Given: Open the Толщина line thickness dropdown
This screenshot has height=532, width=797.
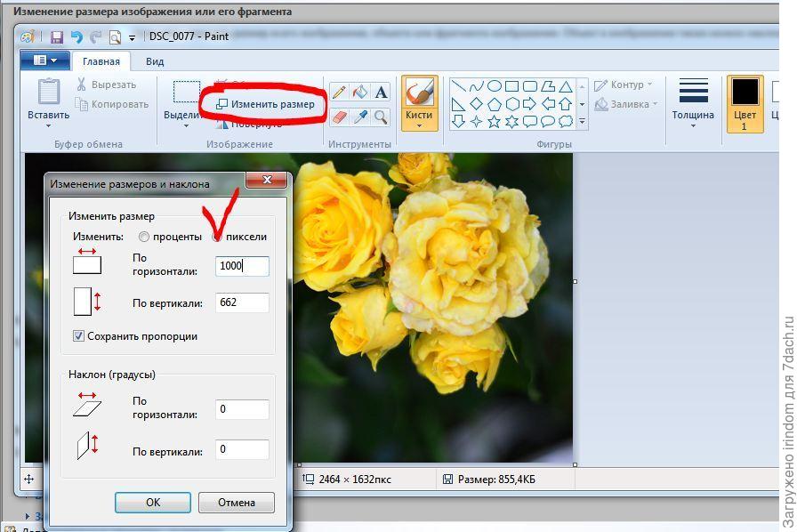Looking at the screenshot, I should click(x=693, y=103).
